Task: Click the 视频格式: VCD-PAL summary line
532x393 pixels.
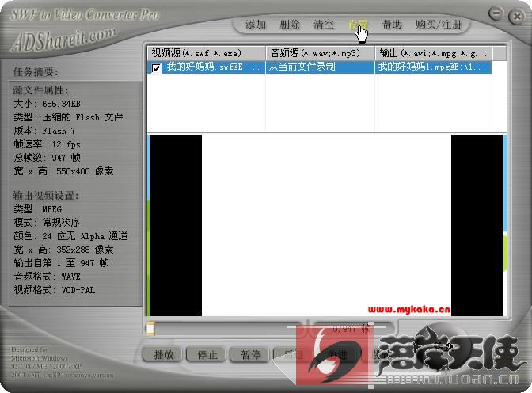Action: [x=55, y=290]
